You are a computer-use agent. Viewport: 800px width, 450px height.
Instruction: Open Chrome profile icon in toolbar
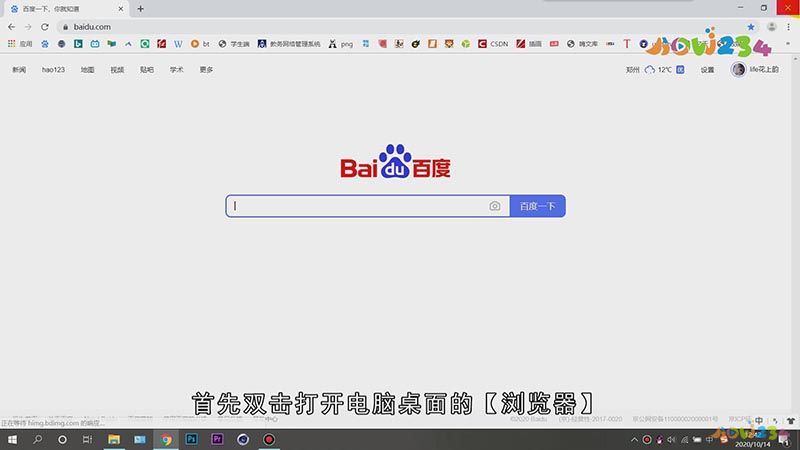[771, 27]
